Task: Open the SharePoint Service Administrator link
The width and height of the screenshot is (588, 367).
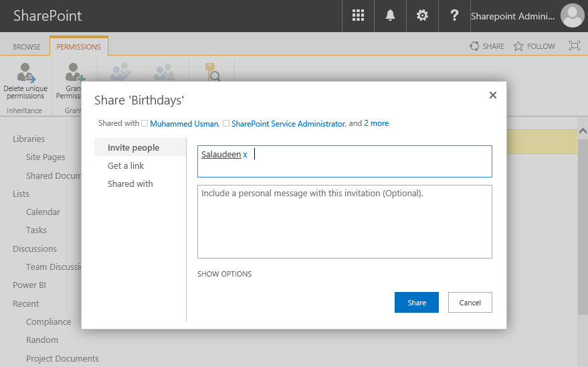Action: coord(288,123)
